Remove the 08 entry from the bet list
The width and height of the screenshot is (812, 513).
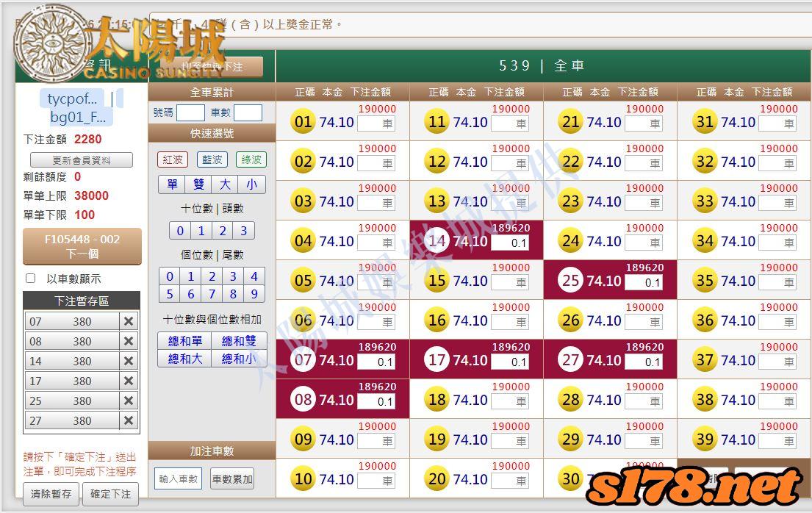click(x=129, y=341)
